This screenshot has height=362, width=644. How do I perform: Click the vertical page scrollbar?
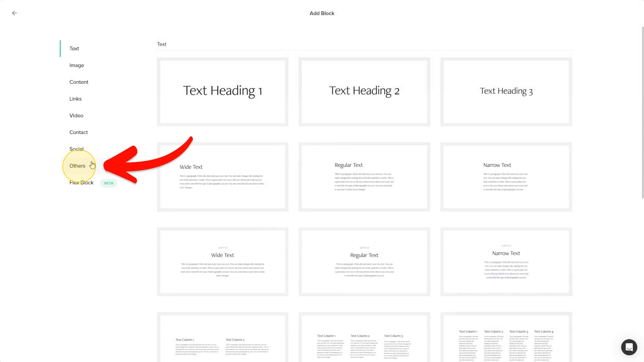643,112
